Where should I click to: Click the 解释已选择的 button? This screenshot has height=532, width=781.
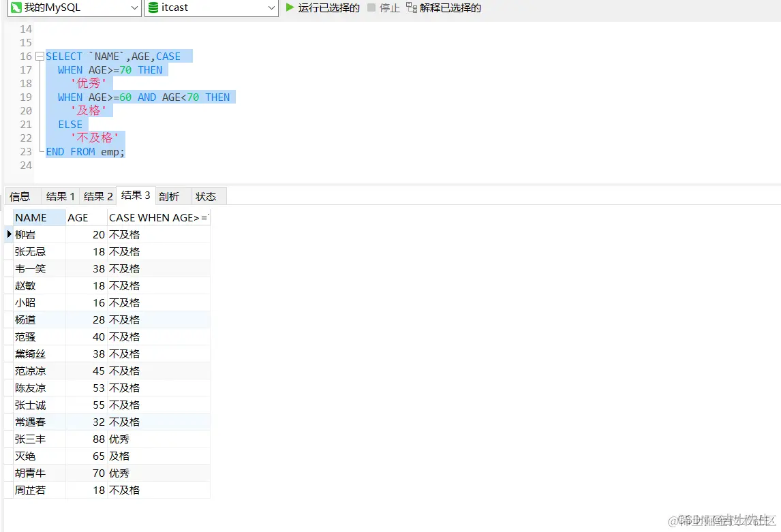pyautogui.click(x=444, y=7)
